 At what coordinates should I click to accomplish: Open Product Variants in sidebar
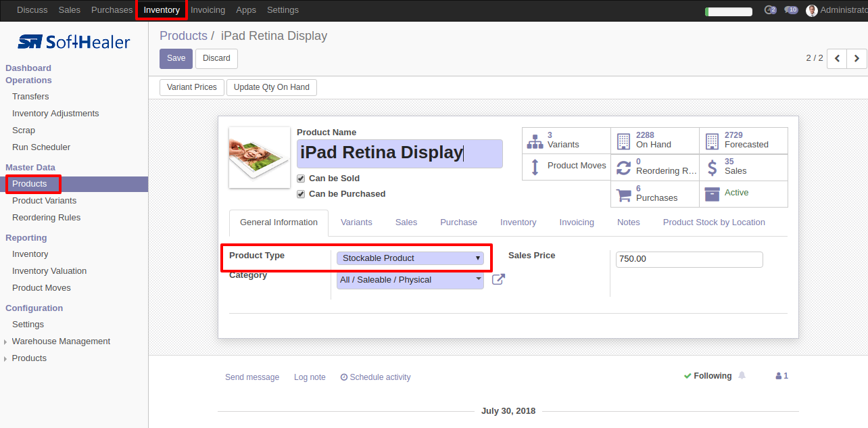(44, 201)
